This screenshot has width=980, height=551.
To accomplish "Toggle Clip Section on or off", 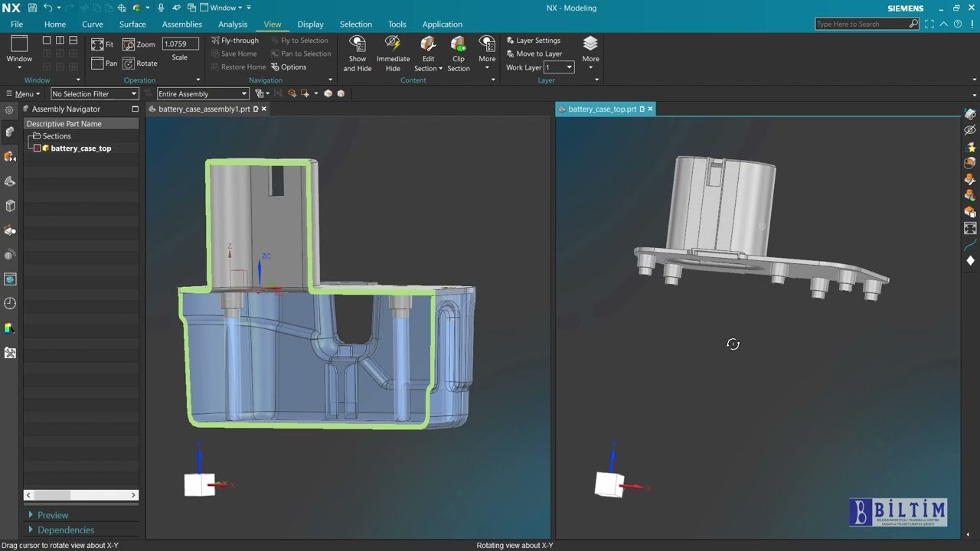I will pos(458,54).
